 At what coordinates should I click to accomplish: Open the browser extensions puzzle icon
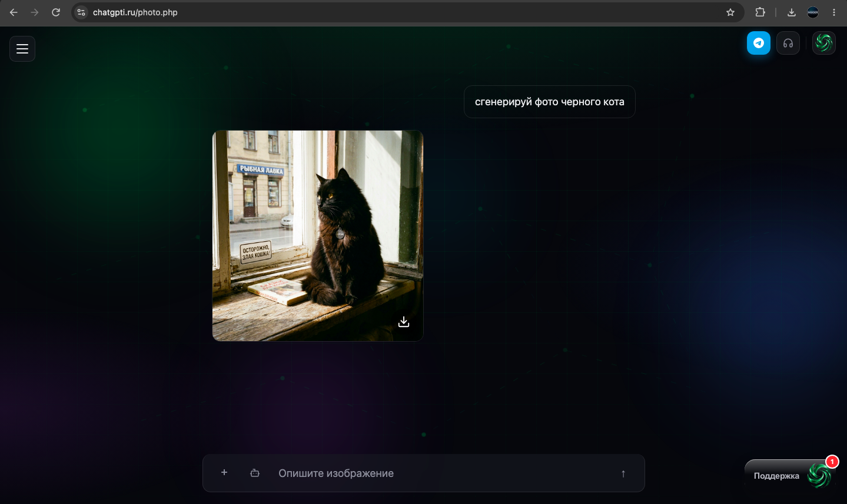point(760,12)
